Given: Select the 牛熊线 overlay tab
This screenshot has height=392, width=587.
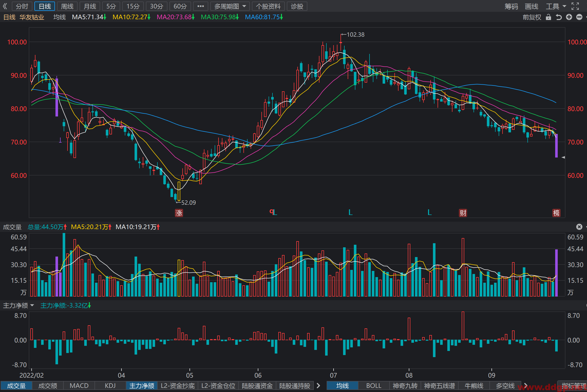Looking at the screenshot, I should coord(474,386).
